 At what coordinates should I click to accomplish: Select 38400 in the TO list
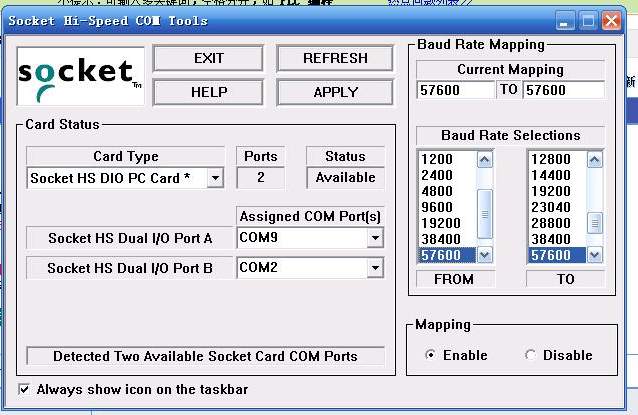(x=557, y=239)
